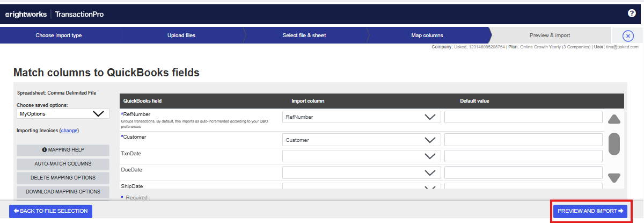
Task: Click the Default value column header
Action: click(474, 101)
